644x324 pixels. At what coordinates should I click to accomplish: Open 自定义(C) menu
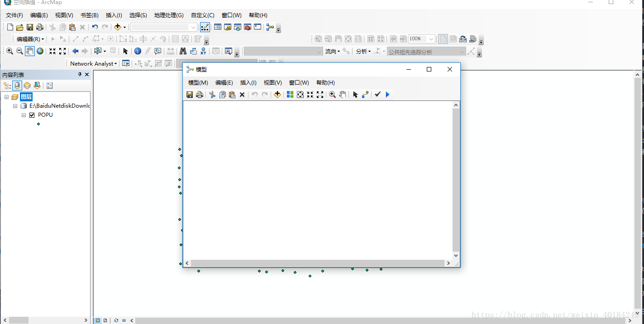click(203, 15)
